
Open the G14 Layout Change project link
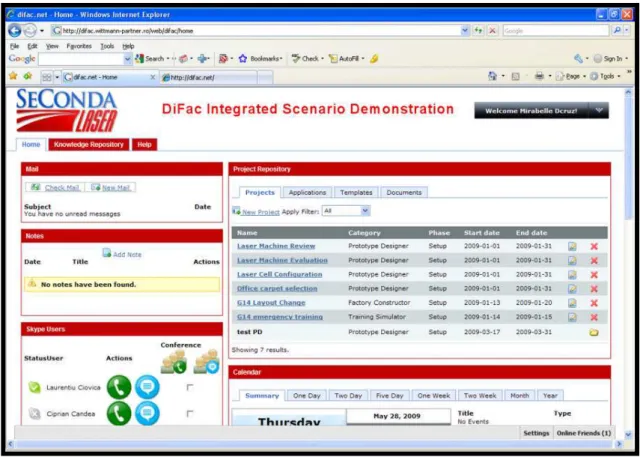pos(271,303)
